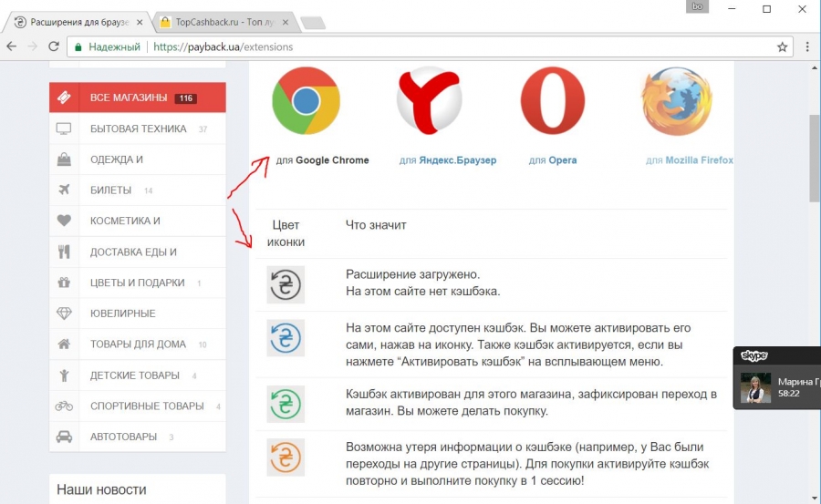Open 'КОСМЕТИКА И' category
821x504 pixels.
tap(138, 221)
